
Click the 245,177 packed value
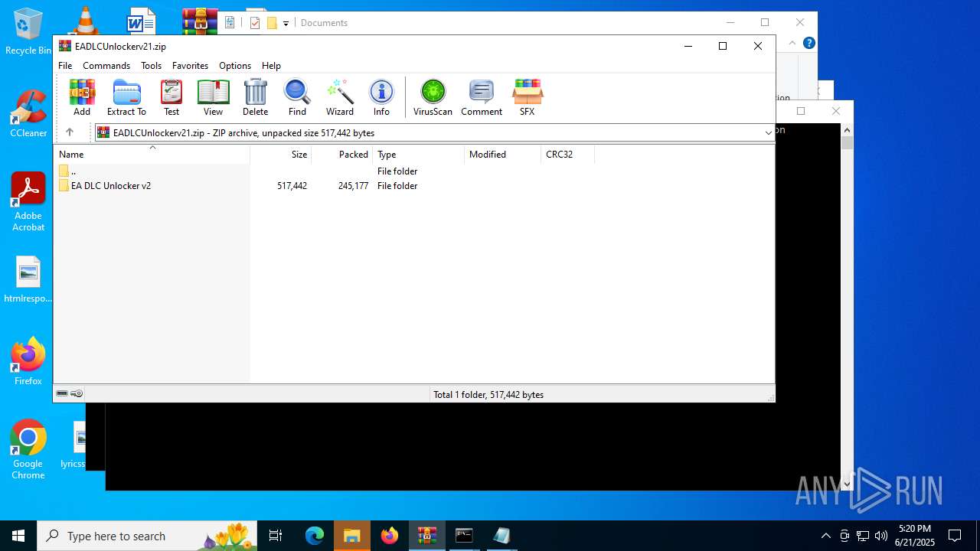coord(353,185)
